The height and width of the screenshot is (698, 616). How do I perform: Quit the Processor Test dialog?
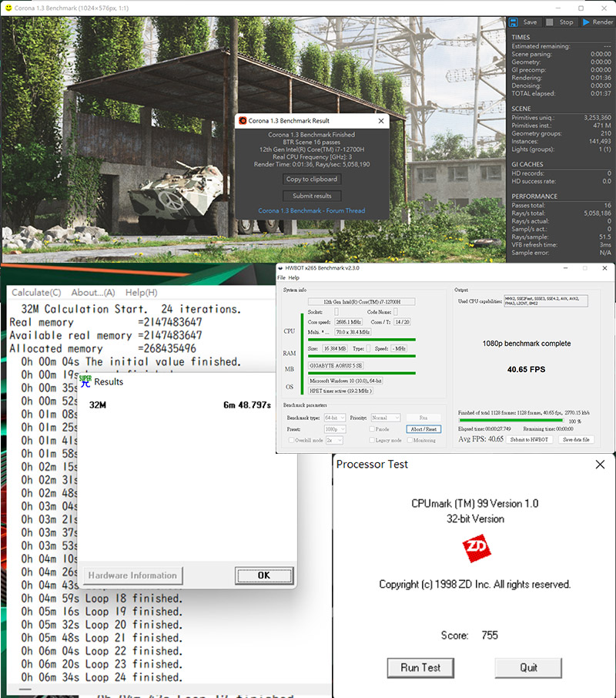[528, 668]
